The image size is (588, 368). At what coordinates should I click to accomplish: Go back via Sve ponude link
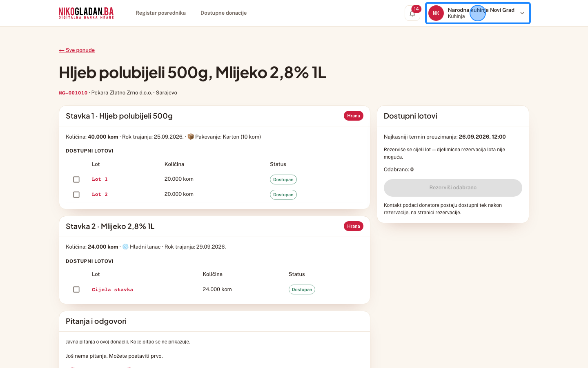click(x=77, y=50)
